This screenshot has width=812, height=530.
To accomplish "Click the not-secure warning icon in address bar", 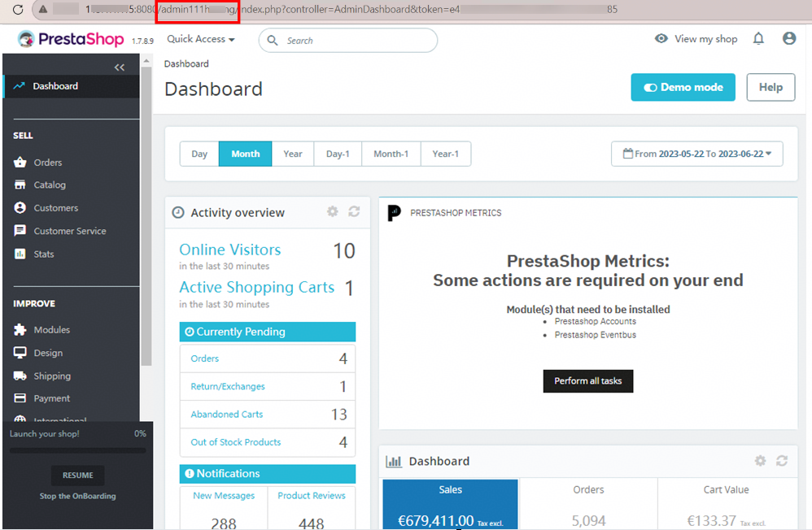I will click(43, 9).
